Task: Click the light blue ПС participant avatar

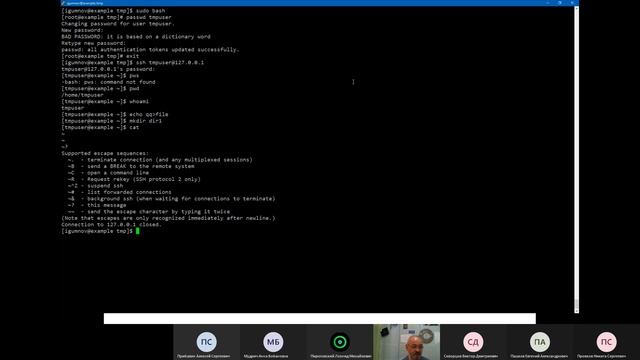Action: [x=207, y=342]
